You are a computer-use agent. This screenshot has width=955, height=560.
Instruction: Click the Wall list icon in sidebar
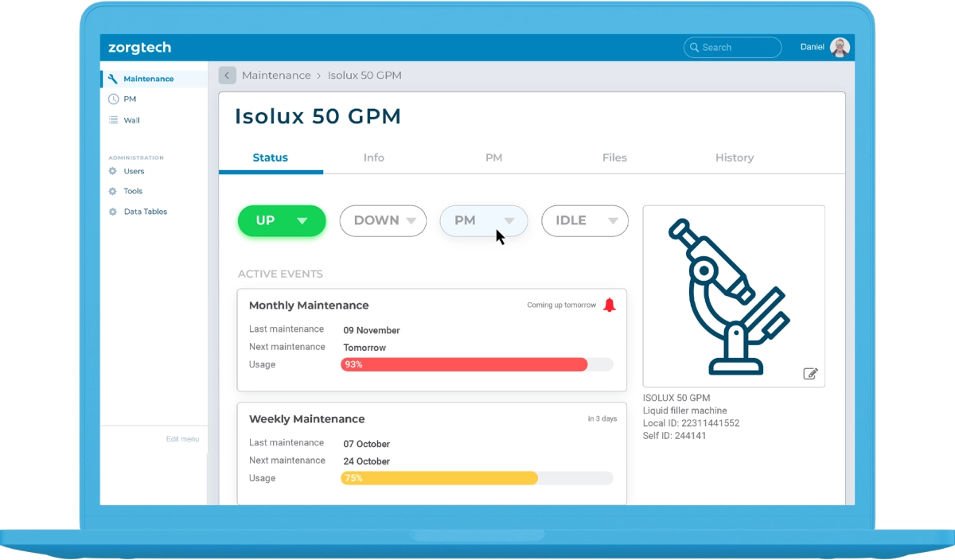point(113,120)
